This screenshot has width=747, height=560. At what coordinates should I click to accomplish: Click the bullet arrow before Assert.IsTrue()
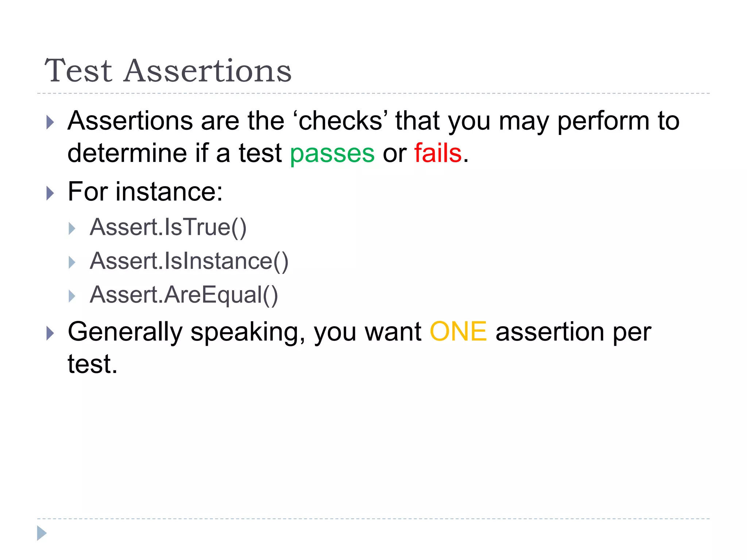pyautogui.click(x=72, y=229)
